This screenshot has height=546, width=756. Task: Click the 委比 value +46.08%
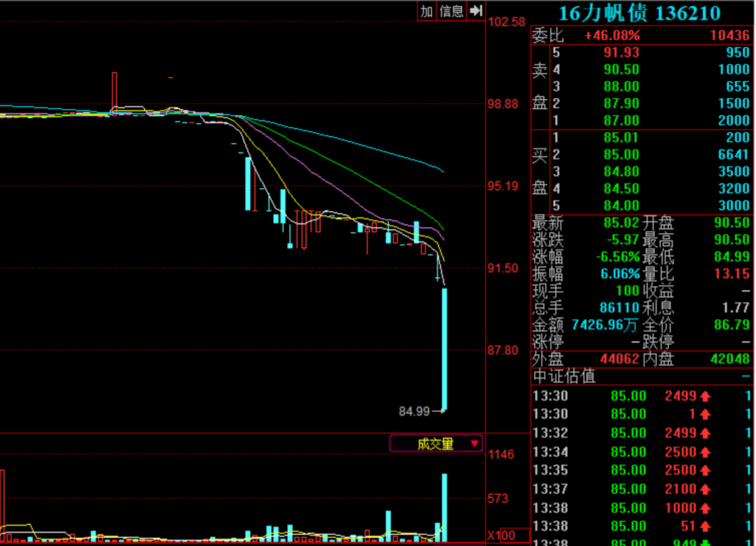point(612,35)
